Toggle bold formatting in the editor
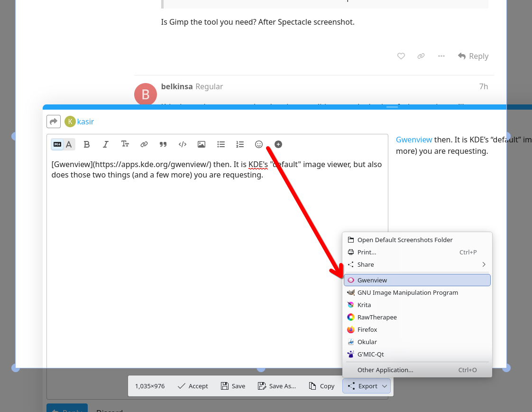 [x=87, y=144]
